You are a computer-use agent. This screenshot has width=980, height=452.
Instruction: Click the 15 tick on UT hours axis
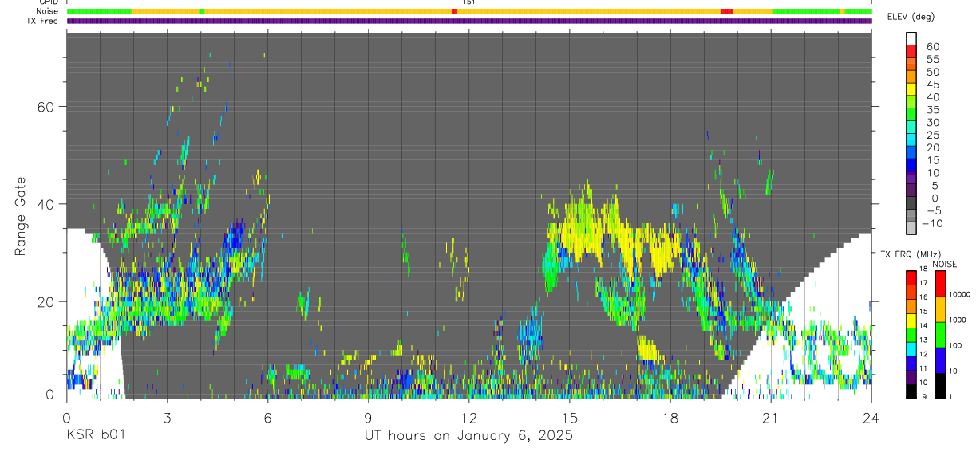569,418
